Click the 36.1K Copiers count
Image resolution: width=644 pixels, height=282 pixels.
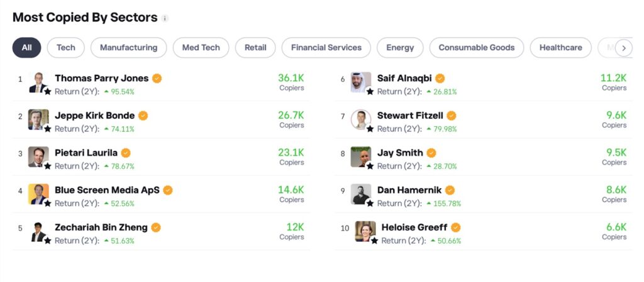click(291, 79)
